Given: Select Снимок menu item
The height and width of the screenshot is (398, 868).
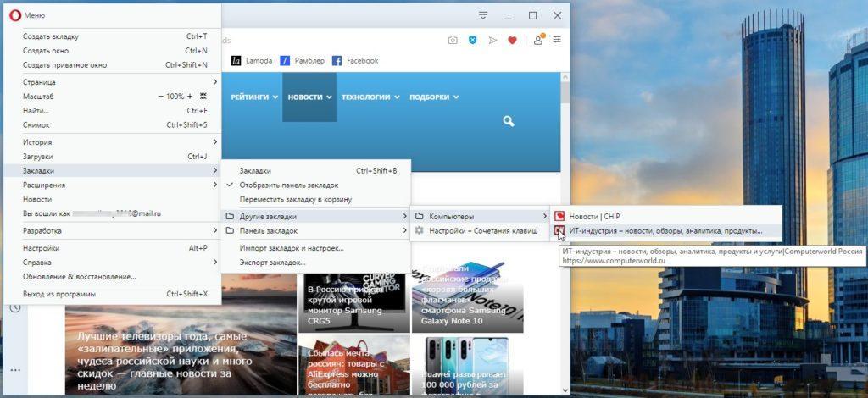Looking at the screenshot, I should point(113,125).
